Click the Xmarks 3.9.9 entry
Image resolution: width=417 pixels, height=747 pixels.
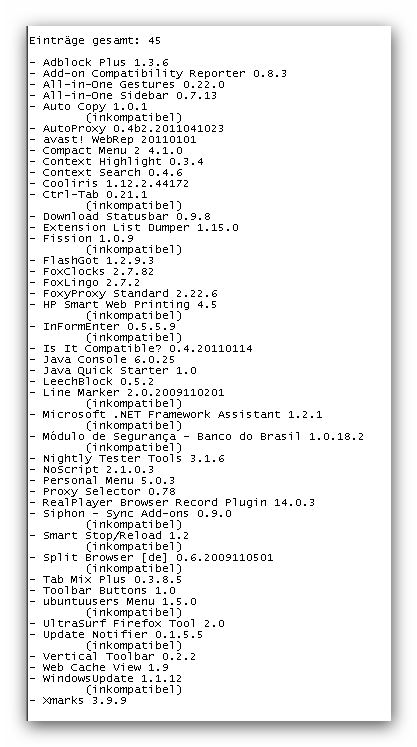tap(84, 701)
